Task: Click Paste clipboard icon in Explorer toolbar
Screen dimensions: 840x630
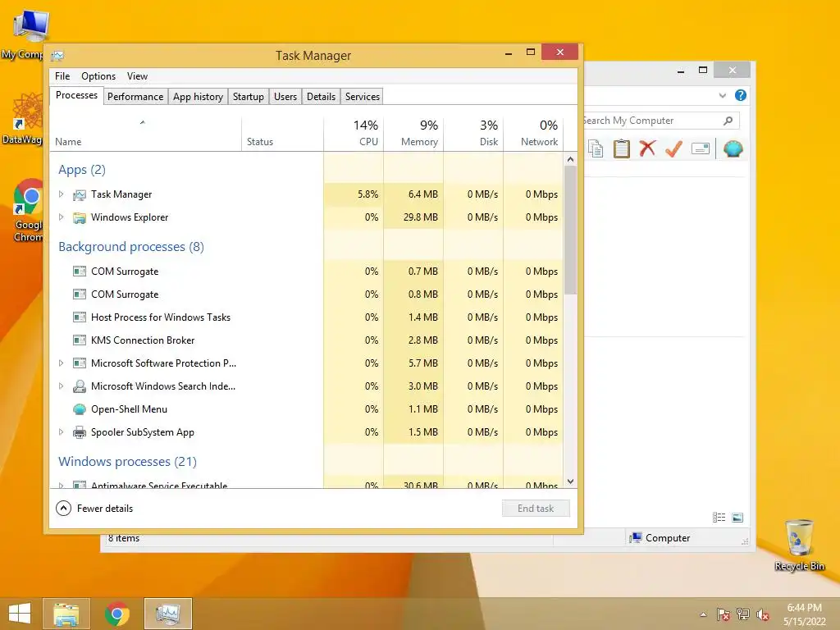Action: coord(622,148)
